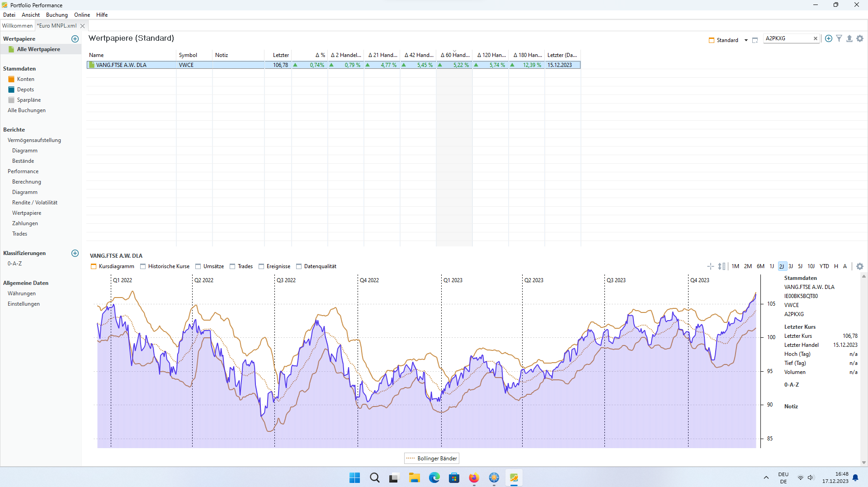
Task: Switch to Umsätze tab
Action: coord(210,266)
